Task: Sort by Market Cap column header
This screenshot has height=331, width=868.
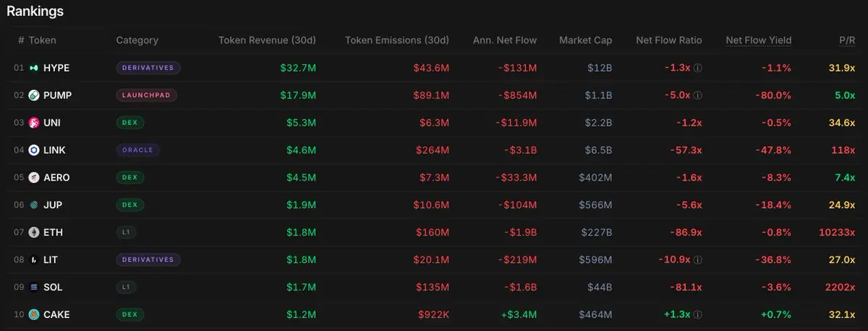Action: 585,40
